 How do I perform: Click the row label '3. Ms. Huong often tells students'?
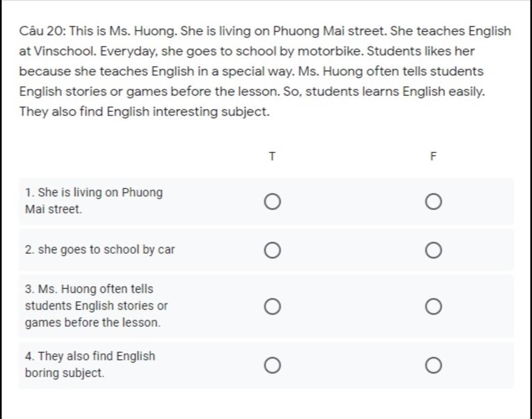[96, 306]
